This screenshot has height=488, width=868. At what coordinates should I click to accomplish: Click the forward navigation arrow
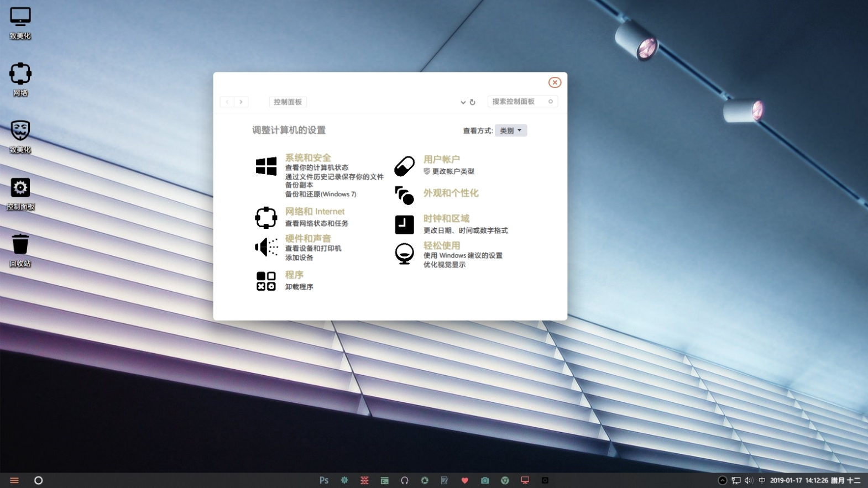click(x=241, y=102)
